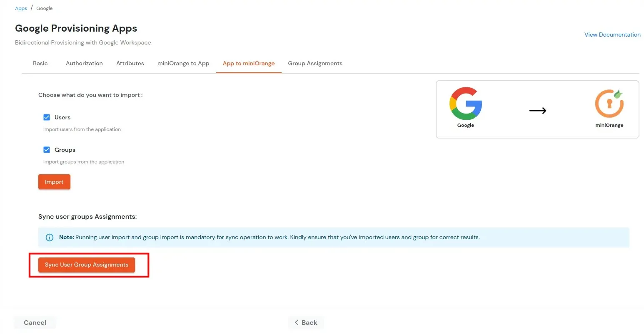The image size is (644, 334).
Task: Switch to the miniOrange to App tab
Action: tap(183, 63)
